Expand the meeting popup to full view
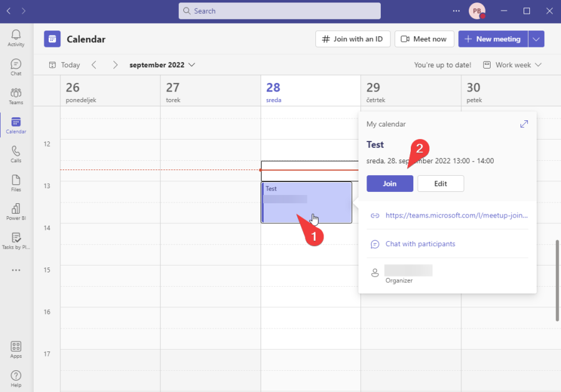The image size is (561, 392). (524, 124)
